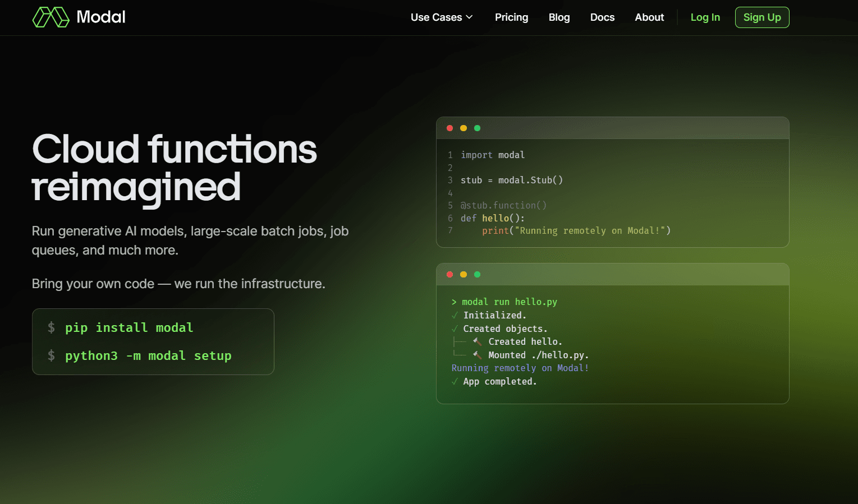Click the yellow dot on terminal window

coord(464,274)
